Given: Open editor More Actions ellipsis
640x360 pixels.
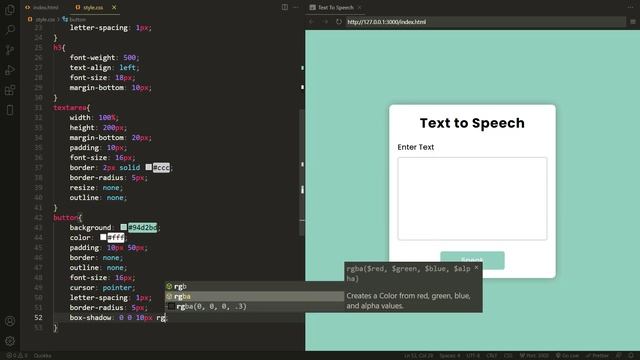Looking at the screenshot, I should tap(296, 7).
